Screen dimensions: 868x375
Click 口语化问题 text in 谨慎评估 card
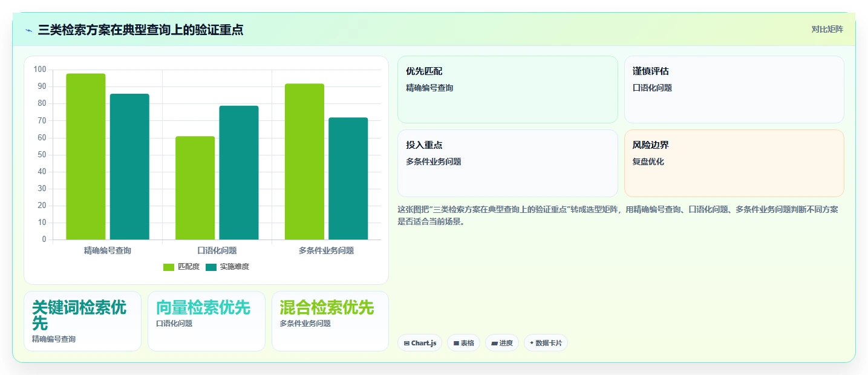tap(652, 88)
